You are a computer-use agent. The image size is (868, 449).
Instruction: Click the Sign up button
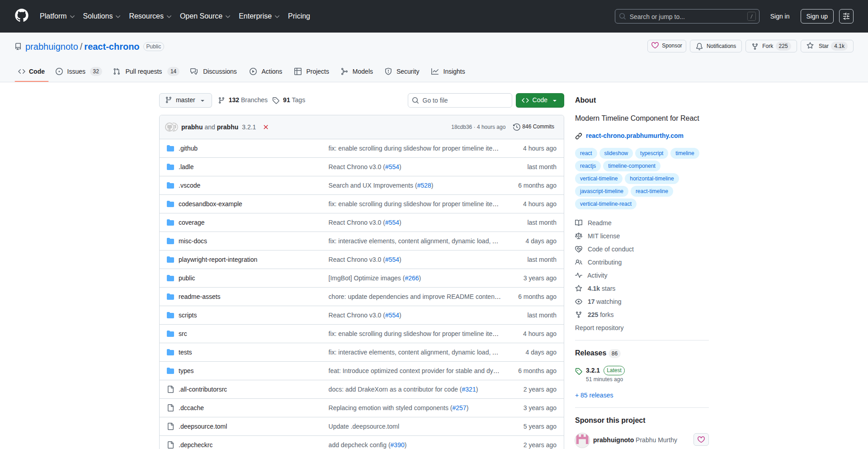click(x=816, y=16)
